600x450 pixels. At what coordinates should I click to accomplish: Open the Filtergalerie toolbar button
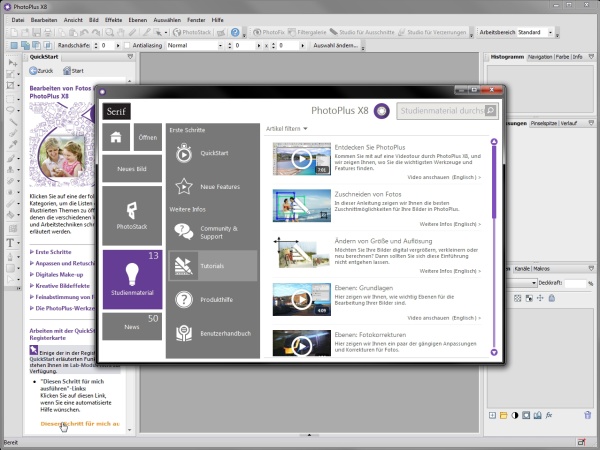click(307, 33)
